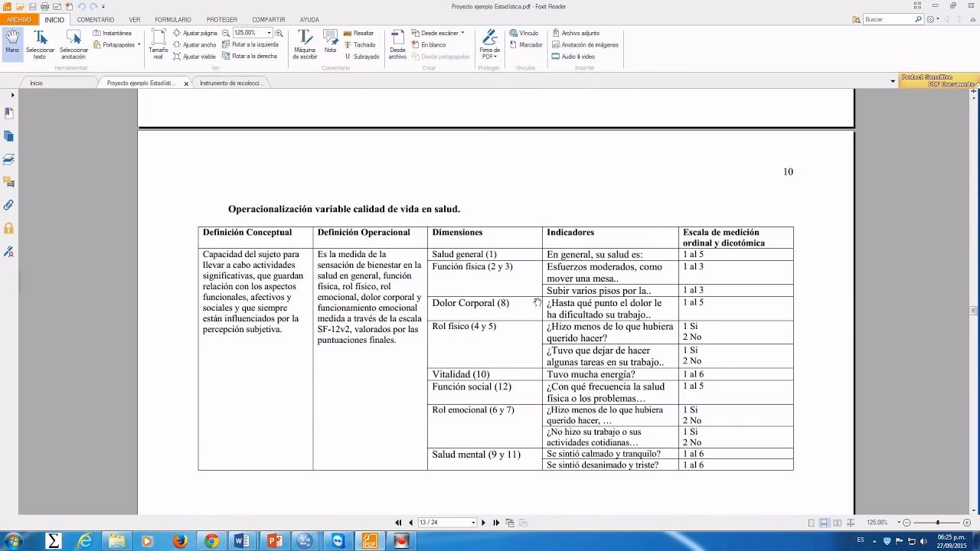980x551 pixels.
Task: Click the Buscar search field
Action: coord(888,19)
